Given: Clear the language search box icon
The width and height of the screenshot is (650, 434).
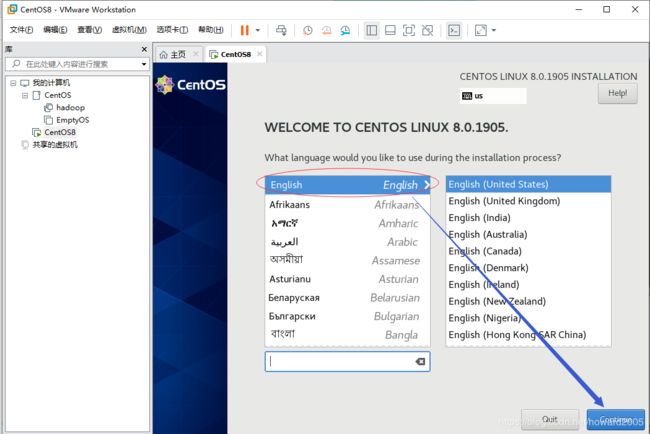Looking at the screenshot, I should click(420, 361).
